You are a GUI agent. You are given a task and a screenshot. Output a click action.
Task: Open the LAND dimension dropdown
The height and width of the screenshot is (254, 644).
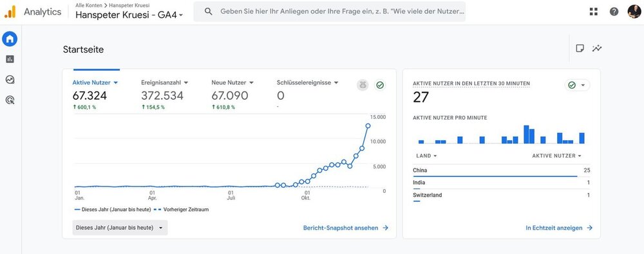pos(426,156)
